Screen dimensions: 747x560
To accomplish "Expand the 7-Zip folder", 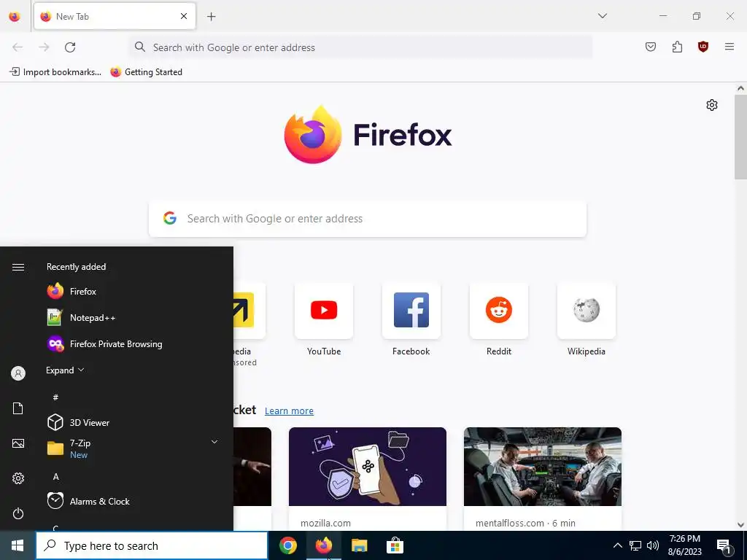I will pyautogui.click(x=133, y=448).
